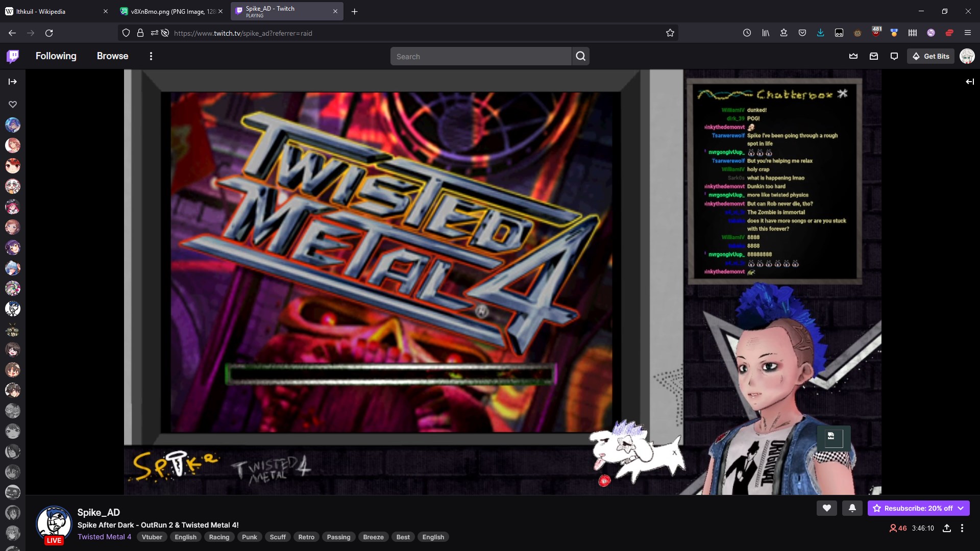
Task: Click the browser forward arrow
Action: point(31,33)
